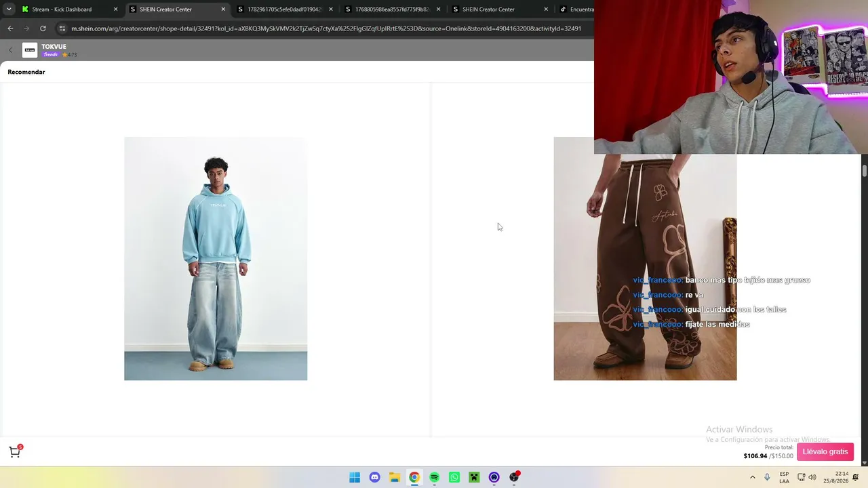Open the blue hoodie product image
This screenshot has width=868, height=488.
click(216, 258)
